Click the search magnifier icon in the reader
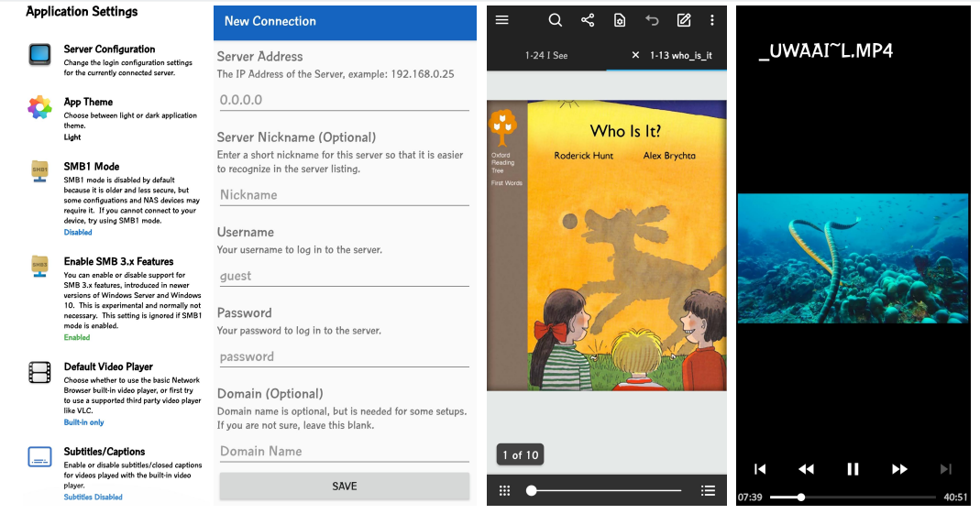Screen dimensions: 980x514 coord(555,20)
